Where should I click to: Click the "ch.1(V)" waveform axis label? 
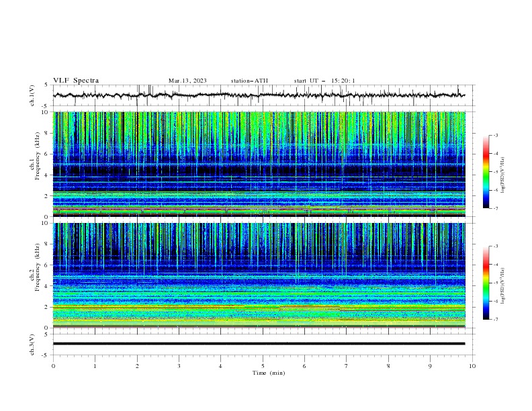(32, 95)
